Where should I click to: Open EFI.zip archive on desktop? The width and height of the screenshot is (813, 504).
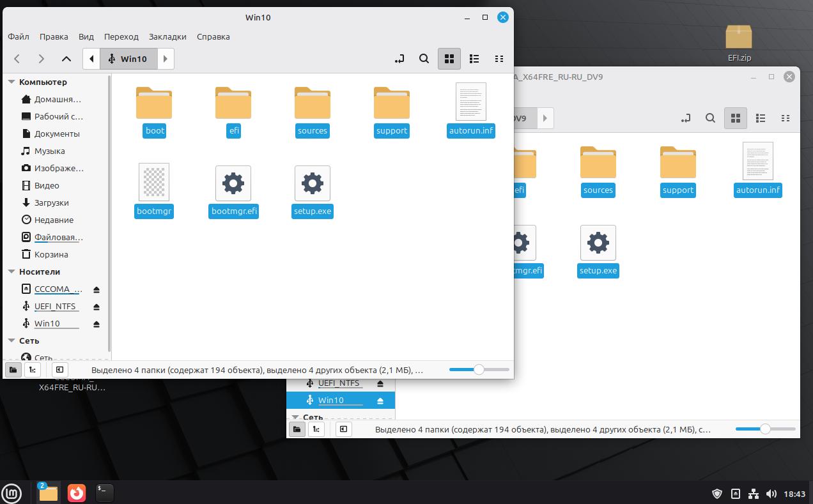click(x=739, y=43)
